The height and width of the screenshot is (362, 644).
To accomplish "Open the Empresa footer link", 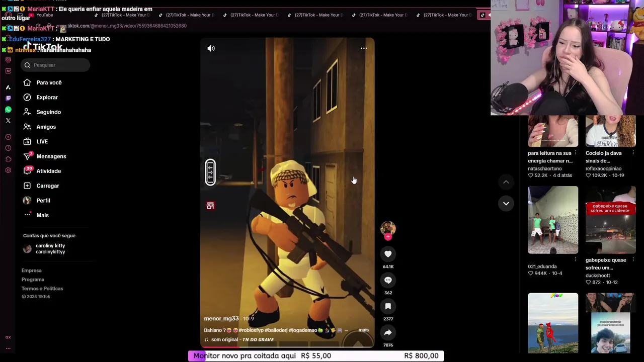I will coord(31,270).
